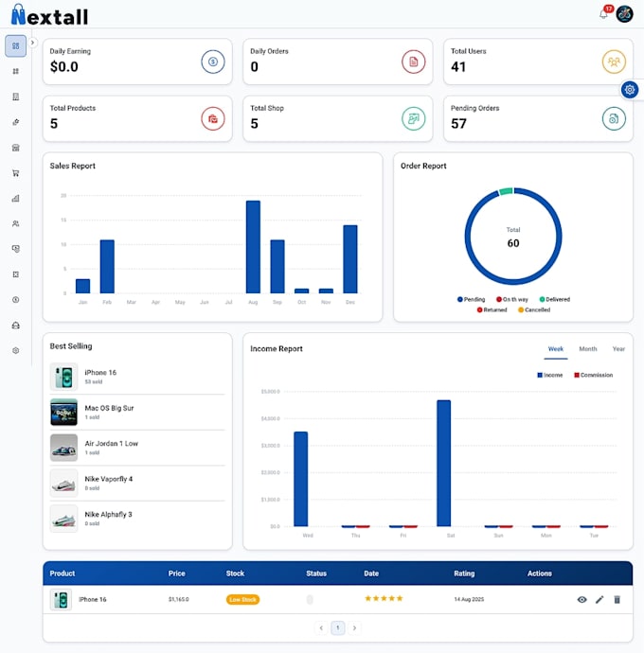The width and height of the screenshot is (644, 653).
Task: Delete iPhone 16 with the trash icon
Action: [617, 600]
